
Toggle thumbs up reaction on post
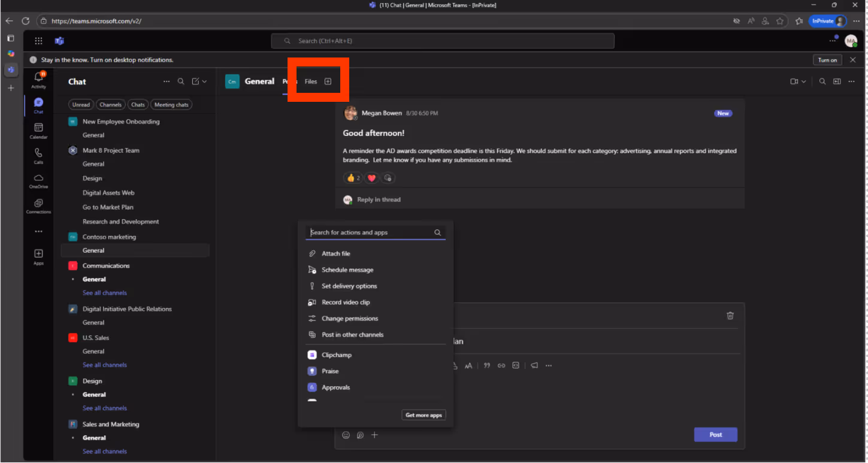tap(353, 178)
